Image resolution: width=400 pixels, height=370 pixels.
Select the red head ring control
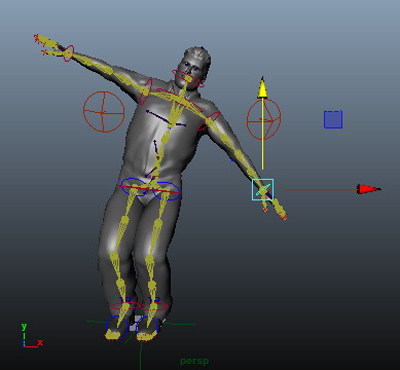[x=188, y=79]
